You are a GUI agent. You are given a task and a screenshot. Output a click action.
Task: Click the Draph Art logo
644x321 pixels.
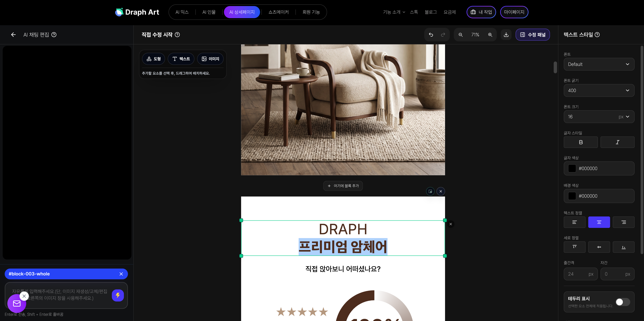[x=137, y=12]
